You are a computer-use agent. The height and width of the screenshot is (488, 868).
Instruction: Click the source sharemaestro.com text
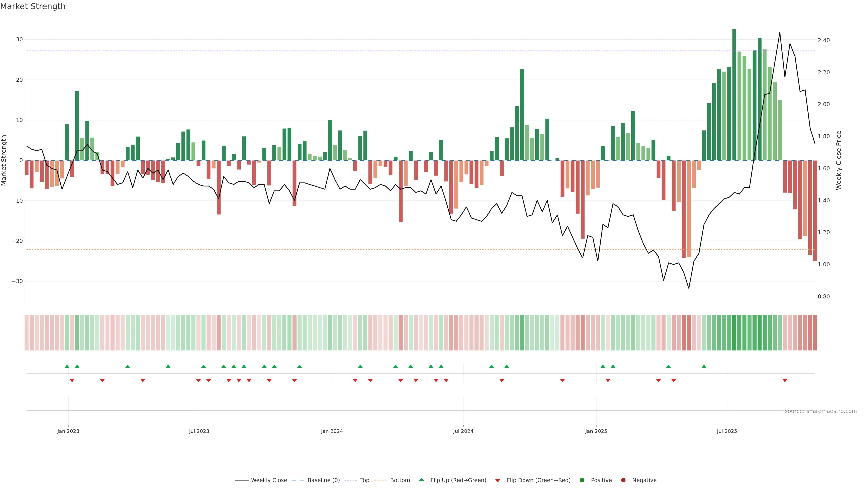[x=821, y=411]
